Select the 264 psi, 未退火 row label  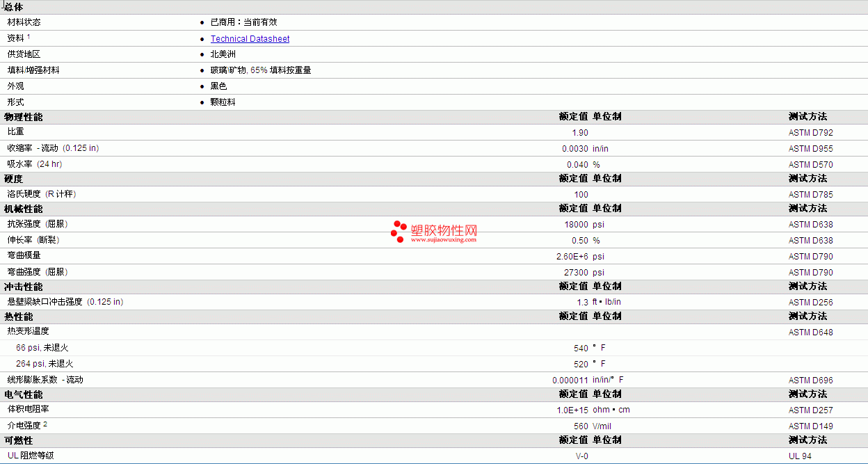(x=45, y=364)
